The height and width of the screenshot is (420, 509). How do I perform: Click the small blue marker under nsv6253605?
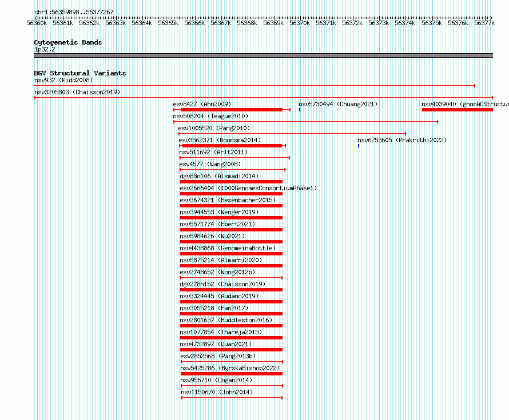[x=359, y=146]
